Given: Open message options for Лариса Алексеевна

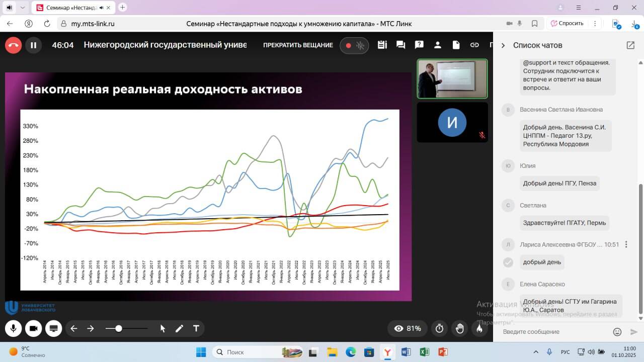Looking at the screenshot, I should point(626,244).
